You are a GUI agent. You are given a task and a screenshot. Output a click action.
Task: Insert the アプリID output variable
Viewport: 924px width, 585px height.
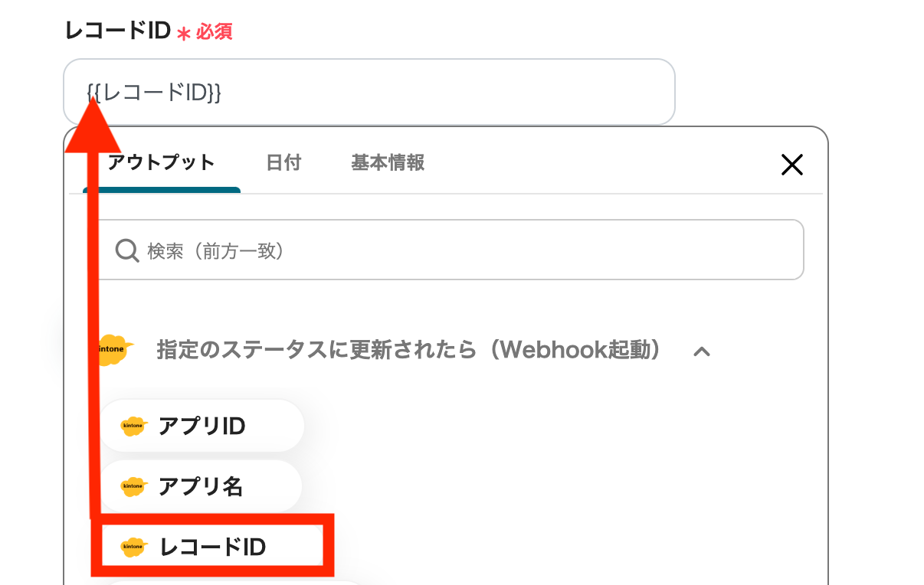(x=201, y=426)
